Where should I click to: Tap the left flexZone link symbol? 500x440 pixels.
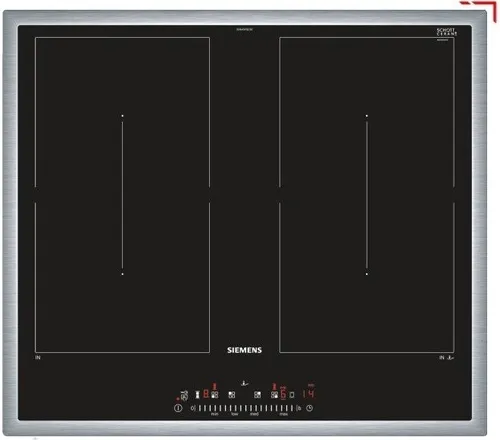[x=197, y=395]
